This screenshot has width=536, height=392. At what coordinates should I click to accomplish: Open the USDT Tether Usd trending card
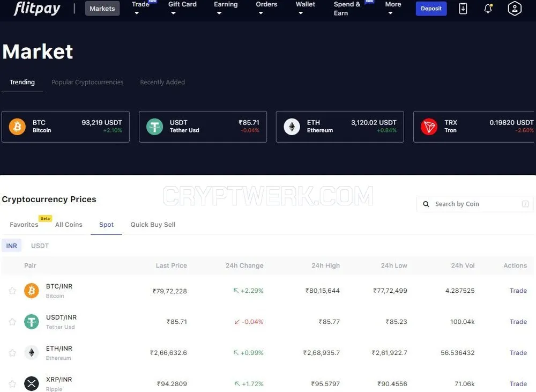(x=203, y=127)
